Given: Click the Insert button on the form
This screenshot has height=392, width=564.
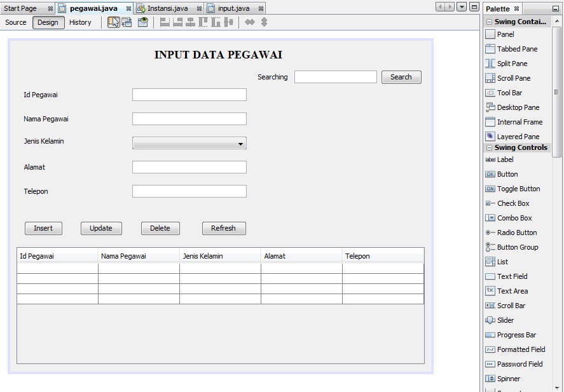Looking at the screenshot, I should [x=43, y=228].
